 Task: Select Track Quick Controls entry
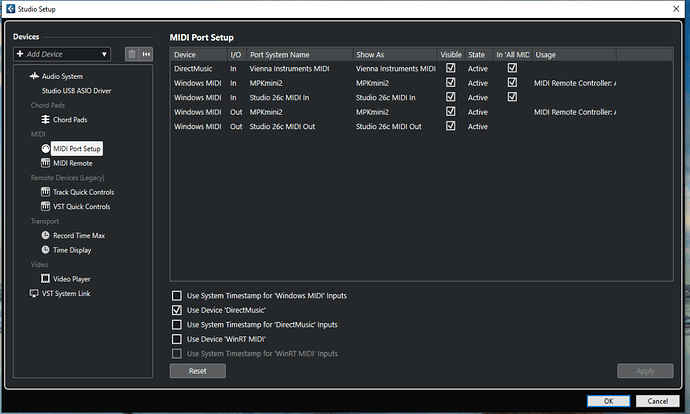(84, 192)
